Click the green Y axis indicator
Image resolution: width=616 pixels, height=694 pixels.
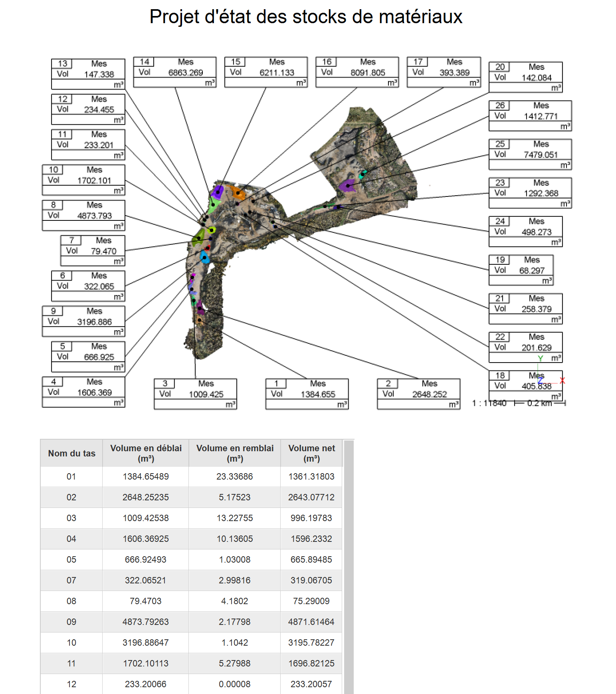(x=540, y=359)
